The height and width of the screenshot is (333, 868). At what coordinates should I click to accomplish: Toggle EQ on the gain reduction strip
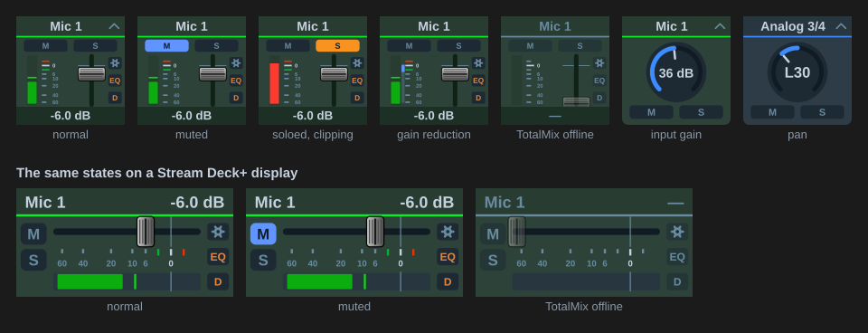[478, 81]
